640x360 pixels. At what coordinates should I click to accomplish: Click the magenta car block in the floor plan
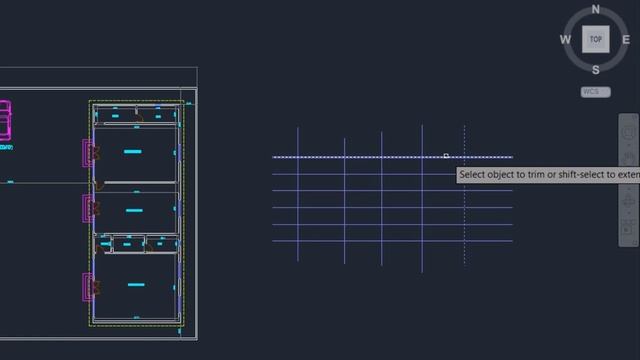point(5,121)
